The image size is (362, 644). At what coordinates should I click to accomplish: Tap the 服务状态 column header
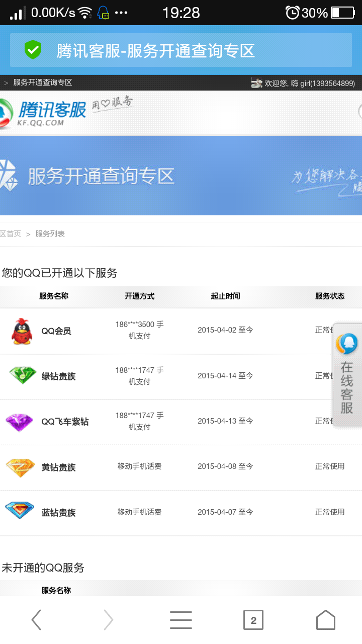click(330, 296)
